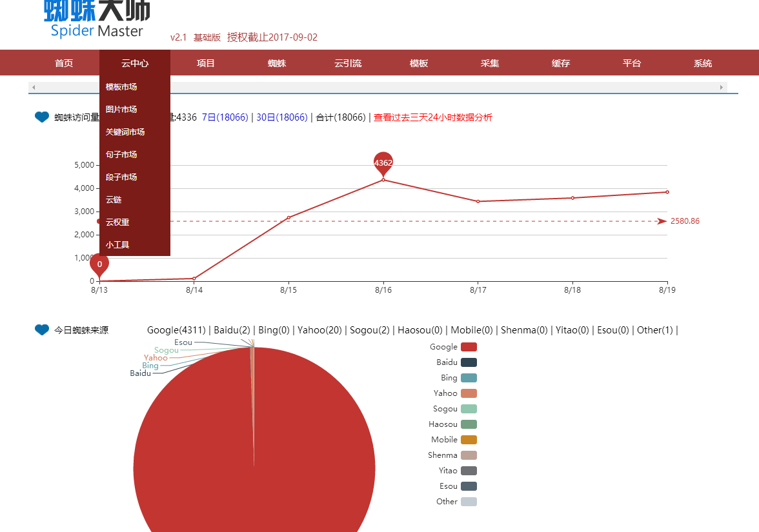Open the 系统 navigation menu

click(703, 63)
